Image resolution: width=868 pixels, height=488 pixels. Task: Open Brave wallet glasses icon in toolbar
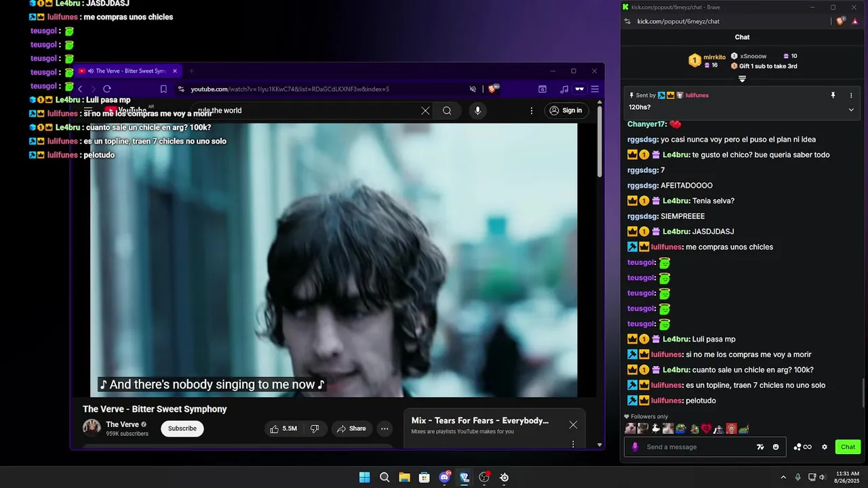coord(580,89)
